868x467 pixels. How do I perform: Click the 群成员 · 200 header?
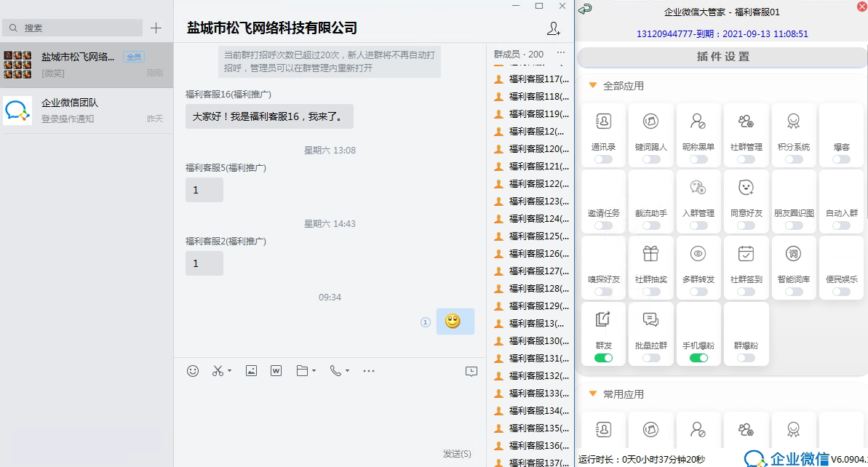(518, 55)
